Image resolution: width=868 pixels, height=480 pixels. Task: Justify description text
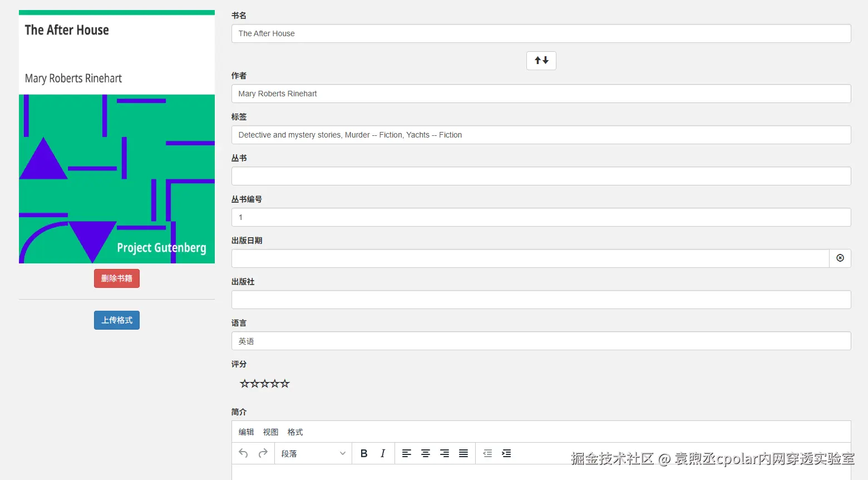(463, 453)
